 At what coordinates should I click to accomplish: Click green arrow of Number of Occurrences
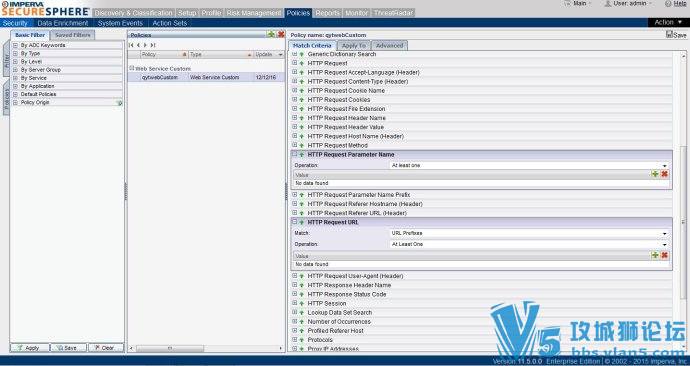pos(302,322)
